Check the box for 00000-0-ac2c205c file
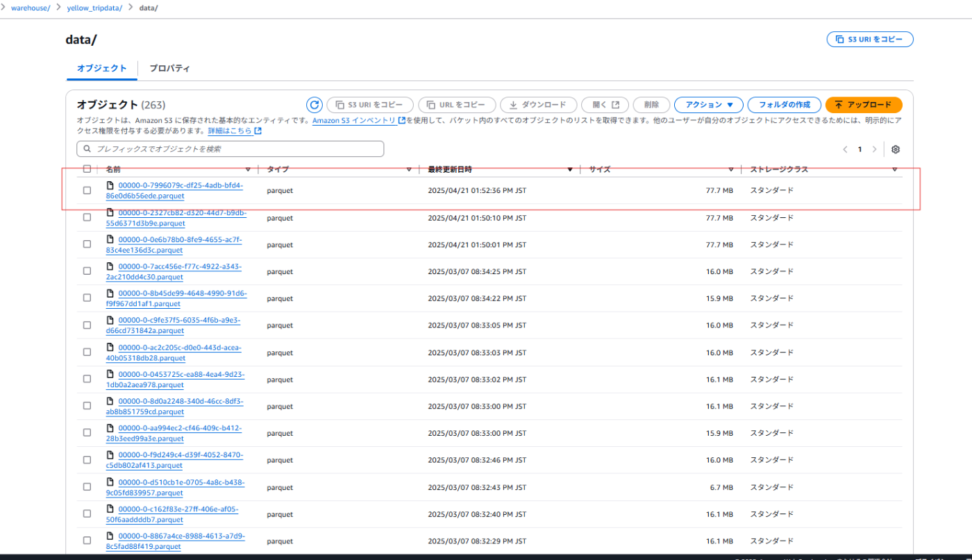This screenshot has height=560, width=972. click(87, 352)
